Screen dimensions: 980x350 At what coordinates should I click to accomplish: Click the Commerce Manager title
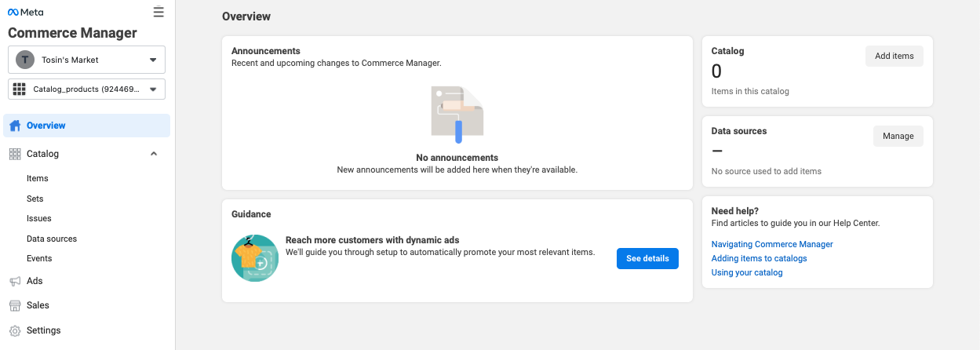click(72, 33)
